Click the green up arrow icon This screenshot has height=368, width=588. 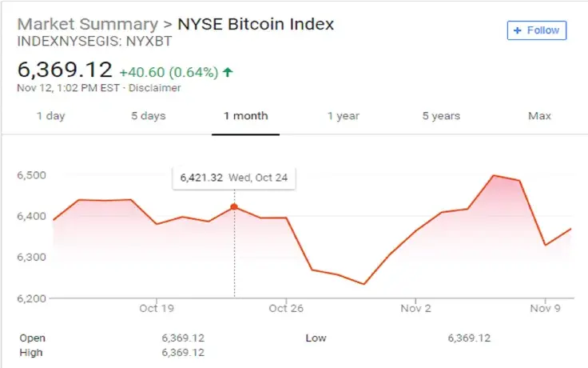(228, 72)
